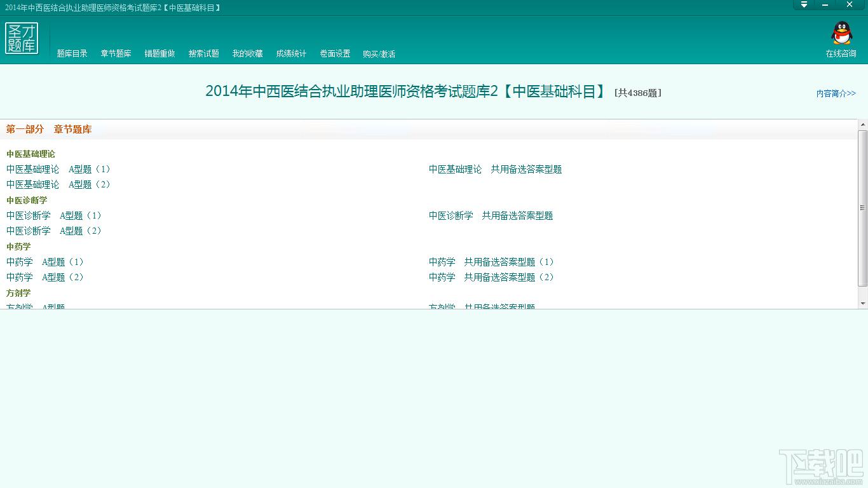Click the 圣才题库 logo icon
The image size is (868, 488).
(22, 38)
